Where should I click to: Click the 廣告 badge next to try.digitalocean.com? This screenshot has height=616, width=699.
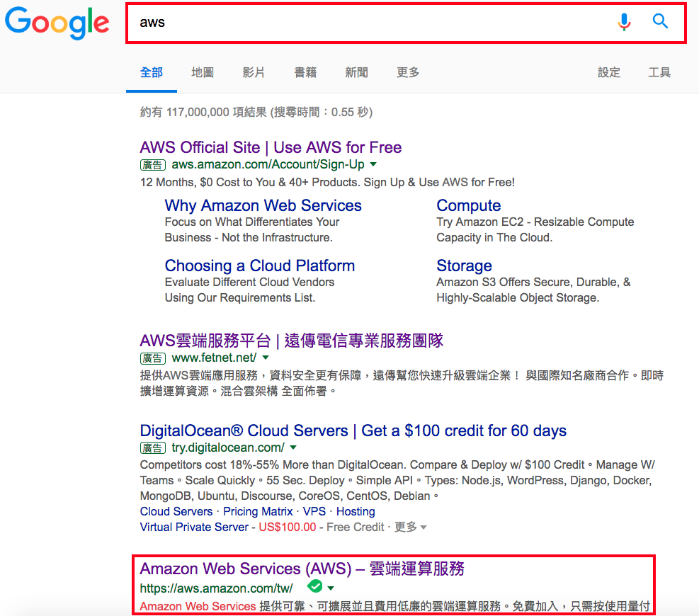pos(153,448)
